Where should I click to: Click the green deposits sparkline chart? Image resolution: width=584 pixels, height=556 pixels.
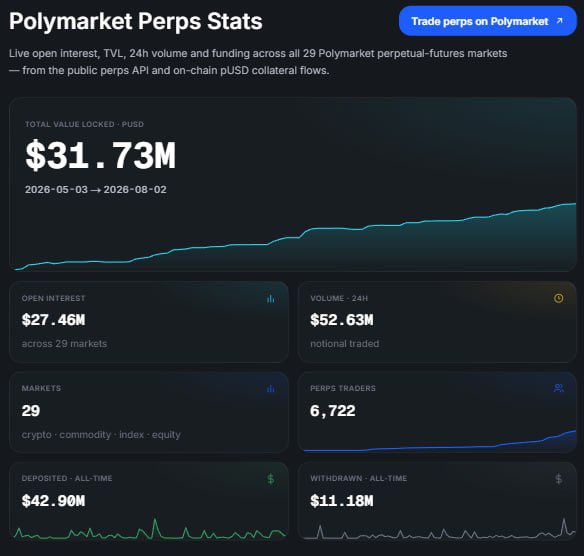tap(150, 530)
